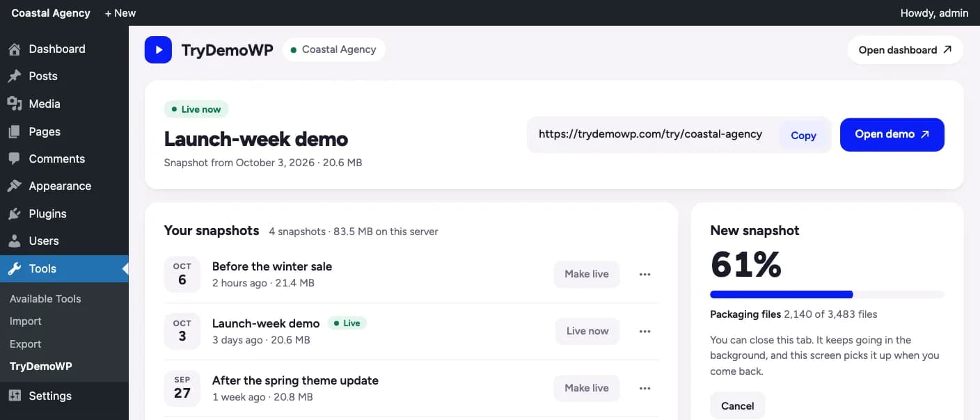This screenshot has width=980, height=420.
Task: Click the Open dashboard button
Action: (x=905, y=50)
